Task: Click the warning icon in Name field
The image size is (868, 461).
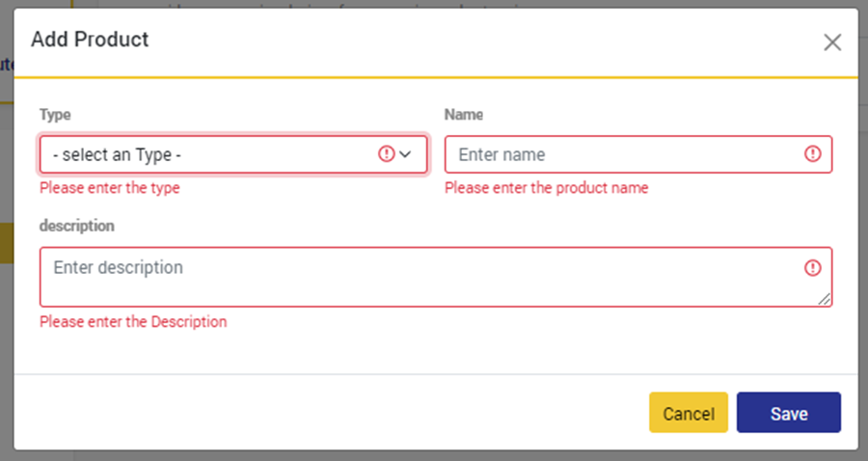Action: click(812, 153)
